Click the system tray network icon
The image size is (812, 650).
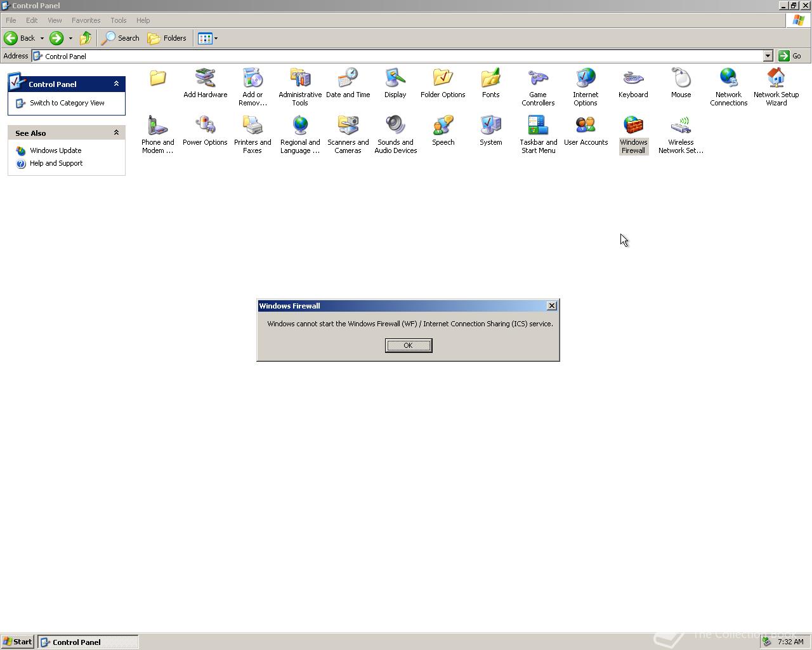[x=766, y=642]
